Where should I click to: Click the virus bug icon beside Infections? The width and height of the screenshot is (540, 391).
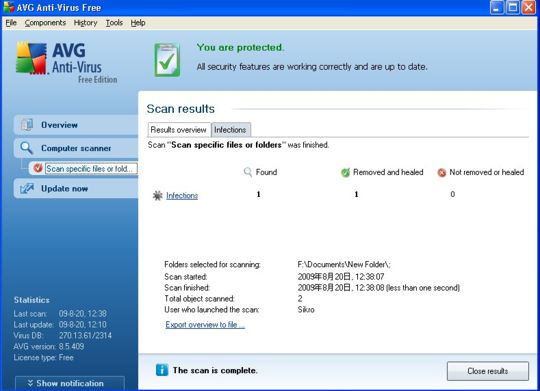tap(157, 196)
